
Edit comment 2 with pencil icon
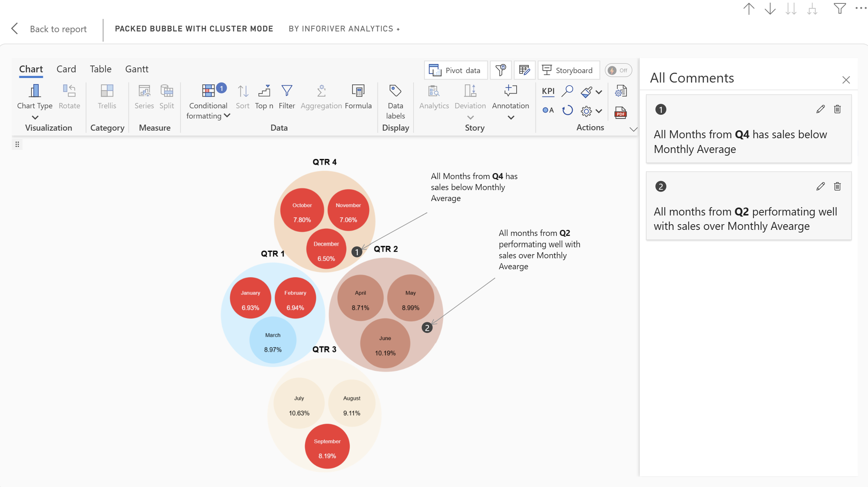(x=820, y=186)
